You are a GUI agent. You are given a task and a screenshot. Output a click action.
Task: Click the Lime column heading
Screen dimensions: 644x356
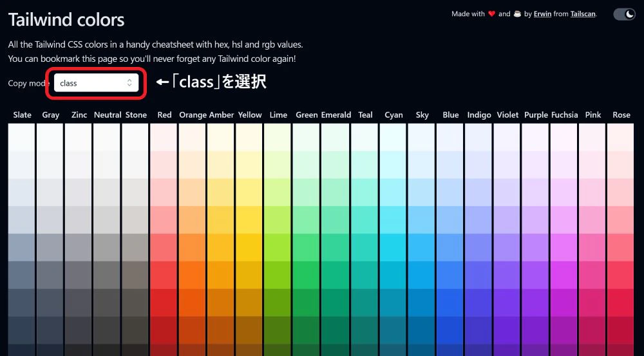click(278, 115)
